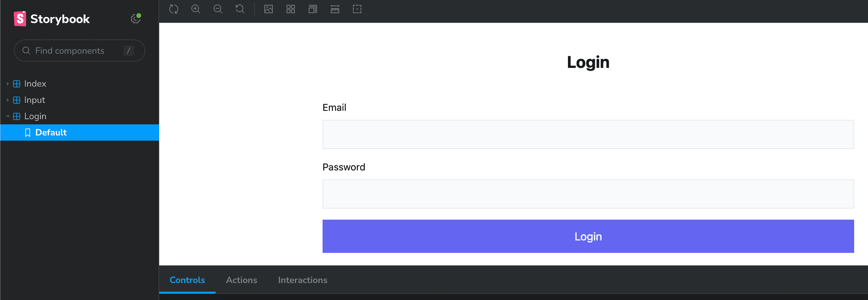Reset the preview zoom

[x=240, y=9]
